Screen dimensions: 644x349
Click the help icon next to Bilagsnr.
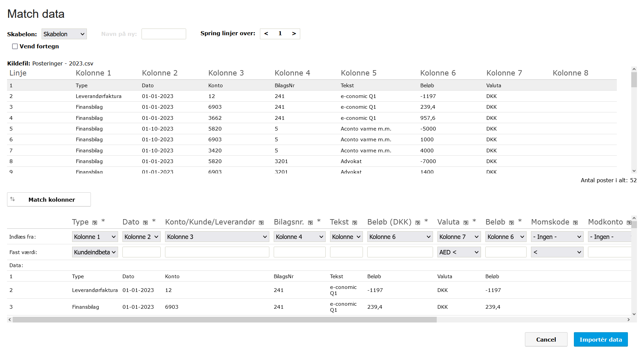[x=310, y=223]
